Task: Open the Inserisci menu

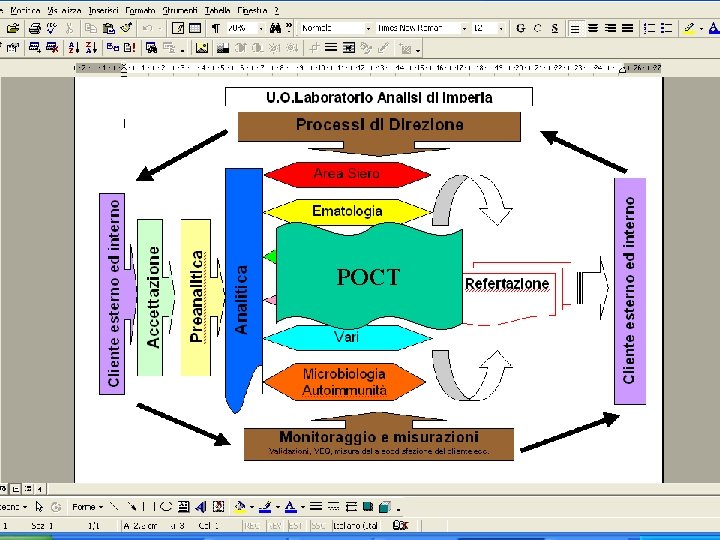Action: click(103, 10)
